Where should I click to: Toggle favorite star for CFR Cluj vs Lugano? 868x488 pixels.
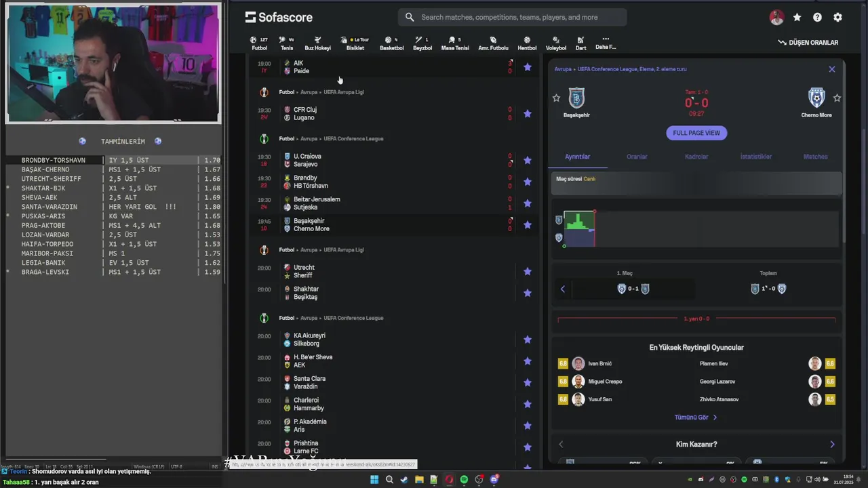coord(527,114)
